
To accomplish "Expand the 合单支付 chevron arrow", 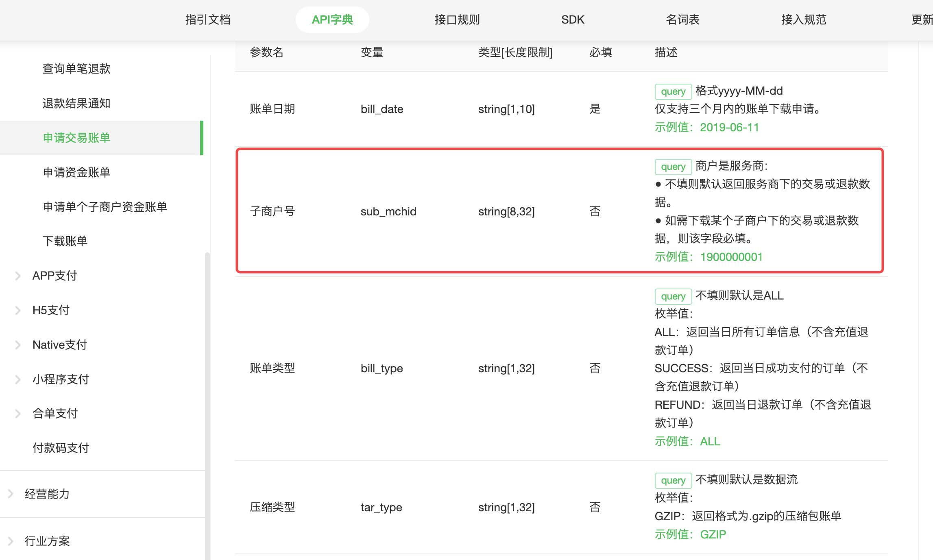I will [17, 414].
